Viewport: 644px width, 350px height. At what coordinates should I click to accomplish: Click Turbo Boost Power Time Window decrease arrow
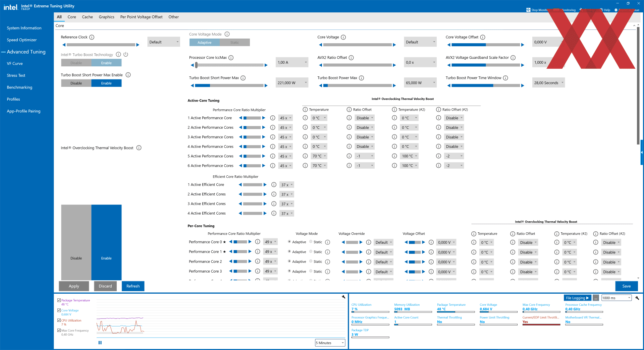pos(449,85)
